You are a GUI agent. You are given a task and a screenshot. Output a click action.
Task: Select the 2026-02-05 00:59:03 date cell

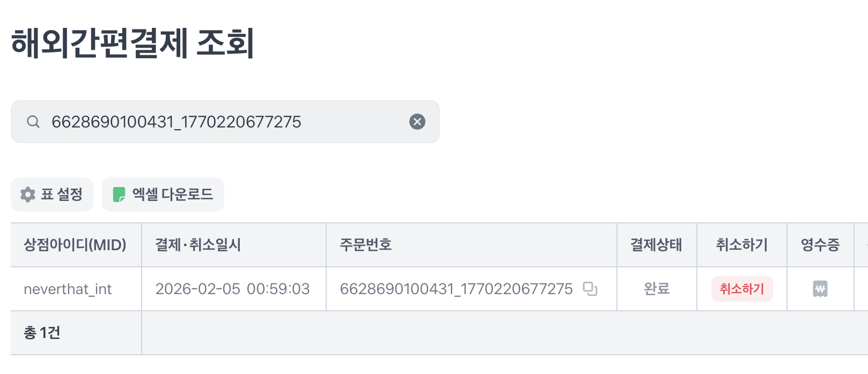(232, 289)
